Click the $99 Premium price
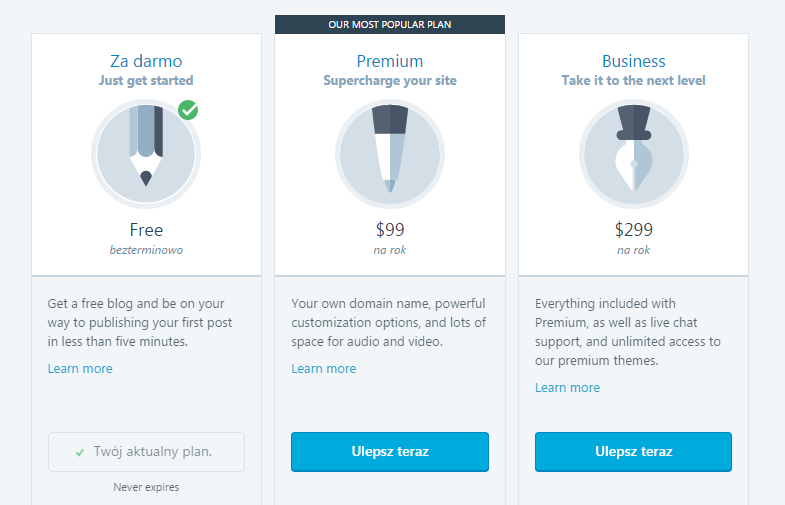Image resolution: width=785 pixels, height=505 pixels. [x=390, y=230]
